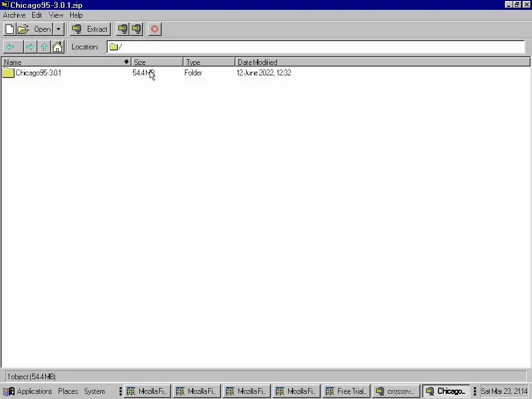Open the Applications menu in the panel

[x=28, y=391]
